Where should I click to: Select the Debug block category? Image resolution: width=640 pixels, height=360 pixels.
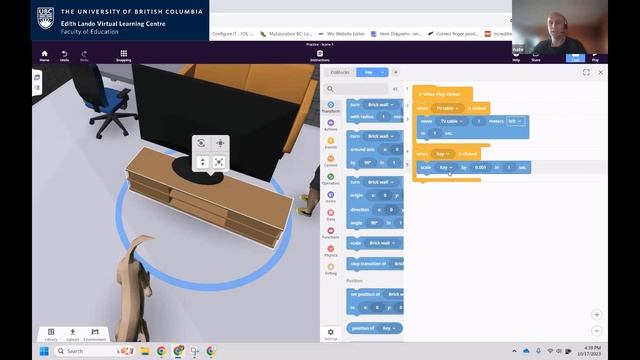331,269
